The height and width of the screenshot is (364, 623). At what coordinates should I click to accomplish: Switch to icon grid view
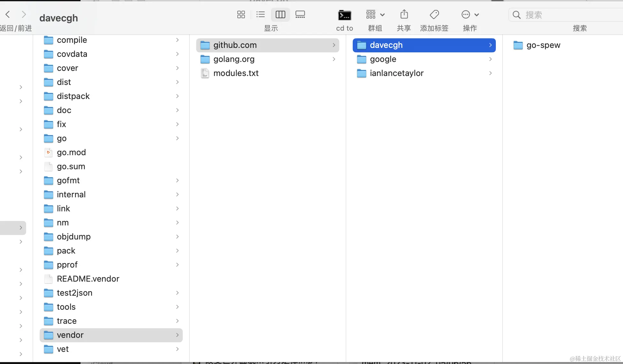point(241,15)
